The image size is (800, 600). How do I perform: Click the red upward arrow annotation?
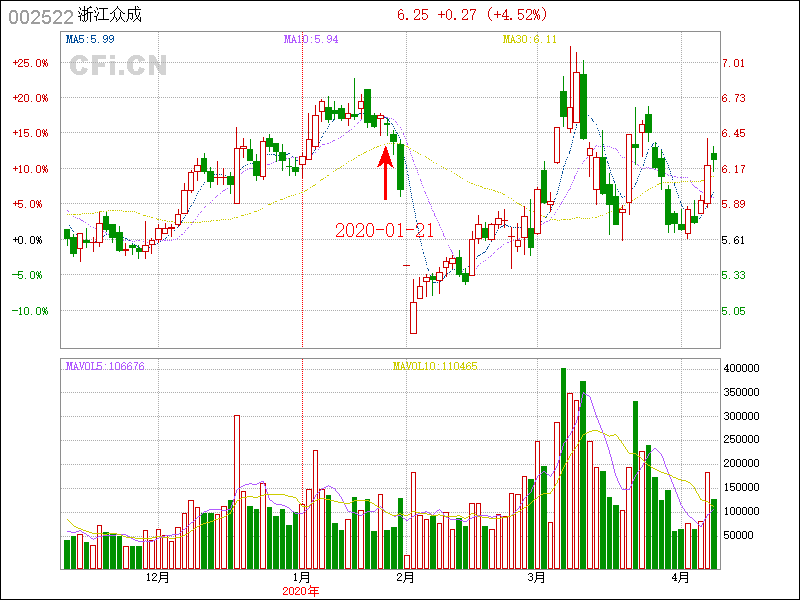[x=384, y=173]
